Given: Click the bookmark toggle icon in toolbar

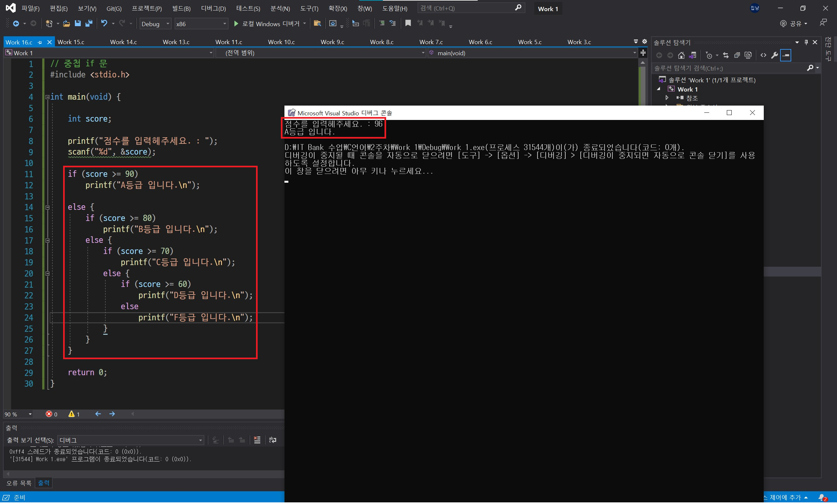Looking at the screenshot, I should pyautogui.click(x=408, y=23).
